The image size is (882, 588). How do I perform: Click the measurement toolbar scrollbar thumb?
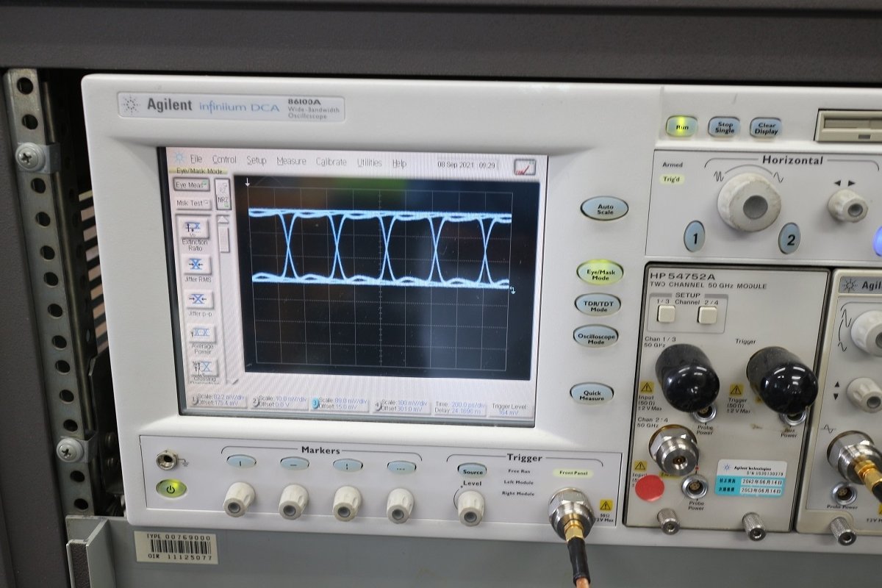coord(223,240)
